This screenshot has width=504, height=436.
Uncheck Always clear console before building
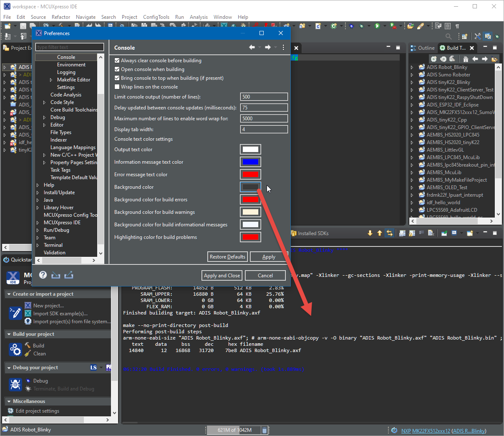point(117,61)
